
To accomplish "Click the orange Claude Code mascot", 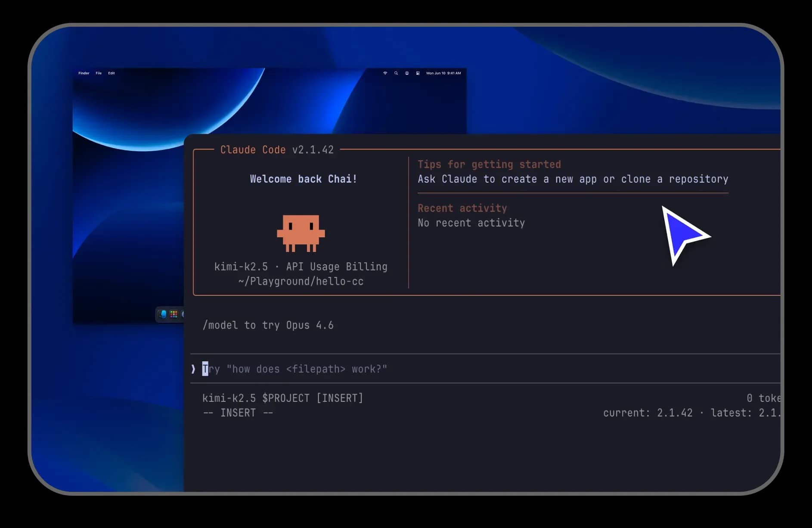I will (x=301, y=233).
